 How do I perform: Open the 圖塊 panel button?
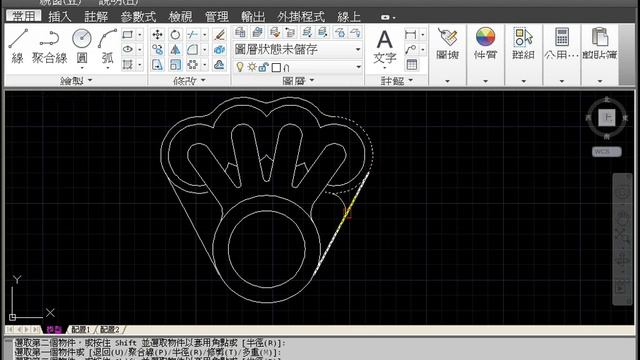coord(447,44)
